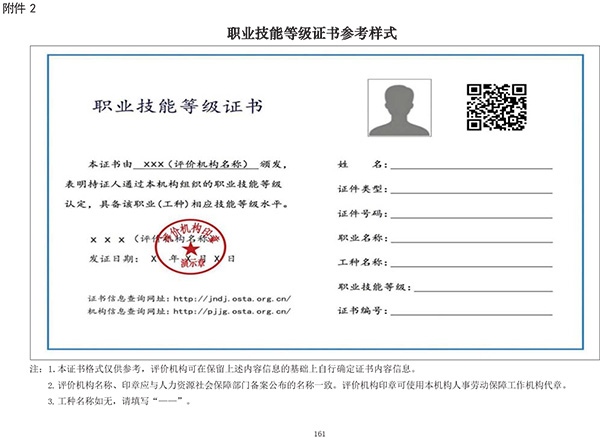Click the 发证日期 label
The width and height of the screenshot is (600, 438).
tap(113, 259)
